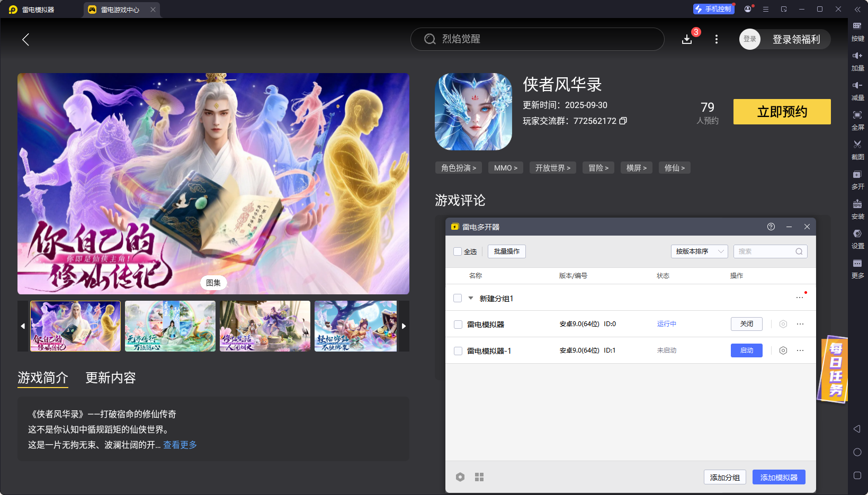868x495 pixels.
Task: Switch to the 更新内容 tab
Action: [111, 377]
